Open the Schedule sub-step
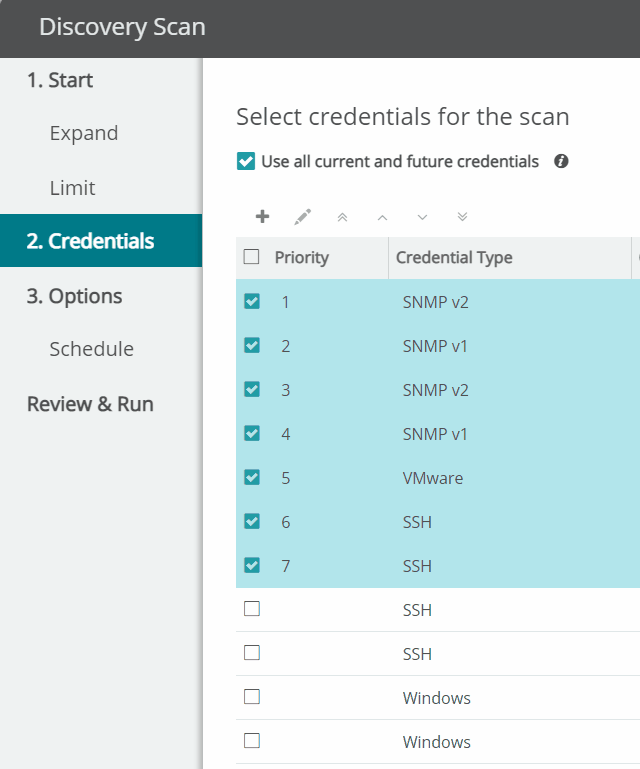 pos(92,349)
